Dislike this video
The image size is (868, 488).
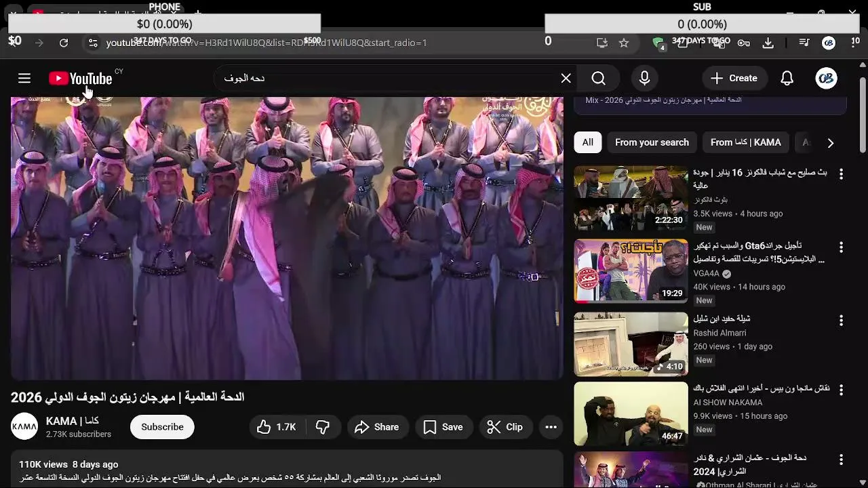coord(323,427)
